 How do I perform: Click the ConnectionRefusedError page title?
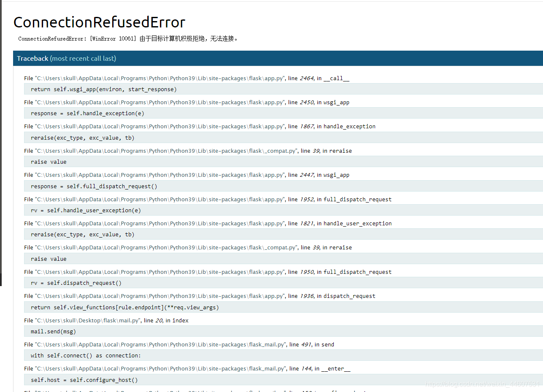point(99,22)
